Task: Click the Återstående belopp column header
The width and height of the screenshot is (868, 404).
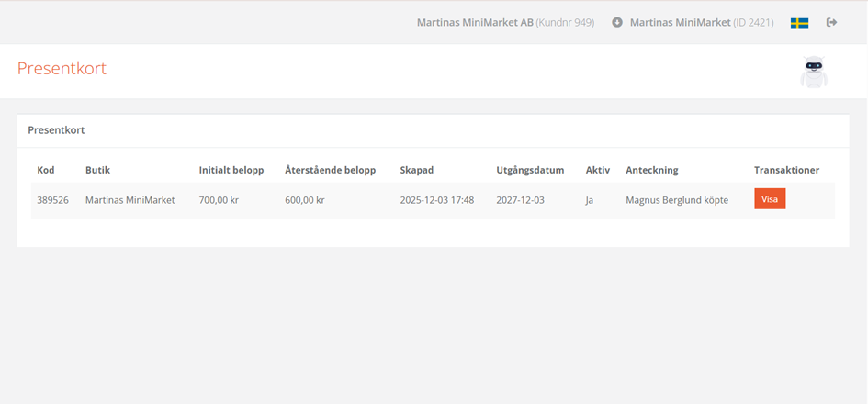Action: [330, 170]
